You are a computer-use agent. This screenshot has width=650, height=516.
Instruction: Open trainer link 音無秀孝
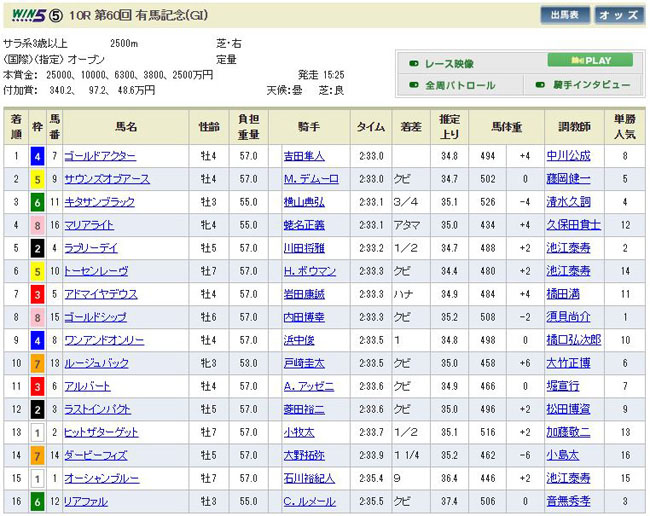(568, 501)
